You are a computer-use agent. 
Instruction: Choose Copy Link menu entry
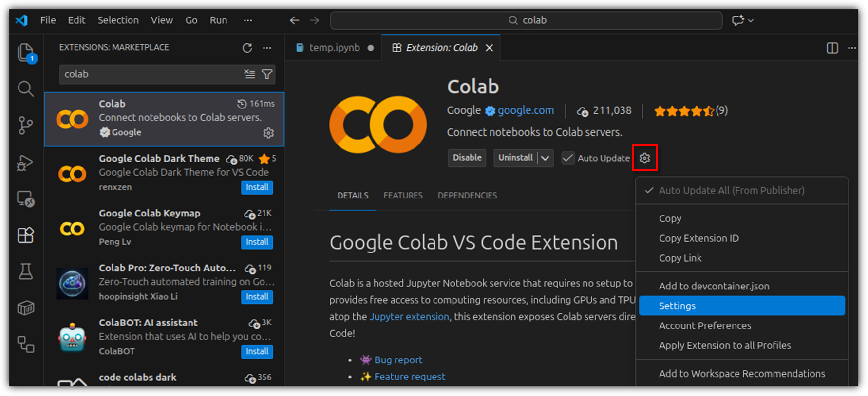(x=742, y=258)
